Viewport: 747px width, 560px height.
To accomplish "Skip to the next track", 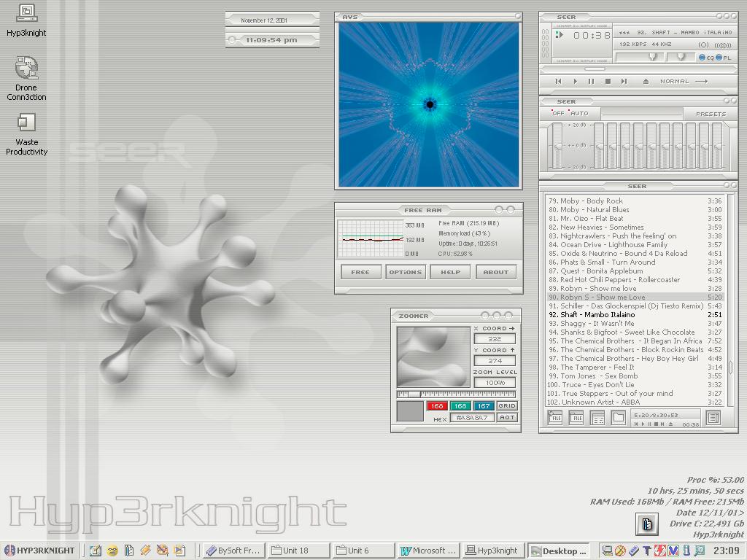I will (624, 82).
